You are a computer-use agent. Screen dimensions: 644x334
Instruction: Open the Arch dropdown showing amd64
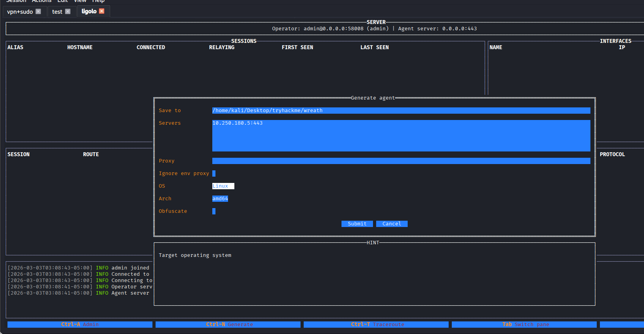point(220,199)
